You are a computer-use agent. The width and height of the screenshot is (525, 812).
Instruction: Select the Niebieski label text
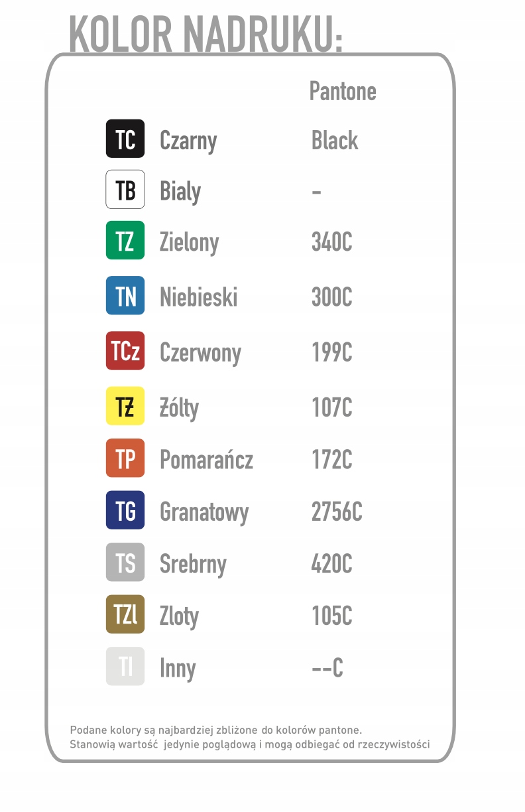[x=198, y=297]
